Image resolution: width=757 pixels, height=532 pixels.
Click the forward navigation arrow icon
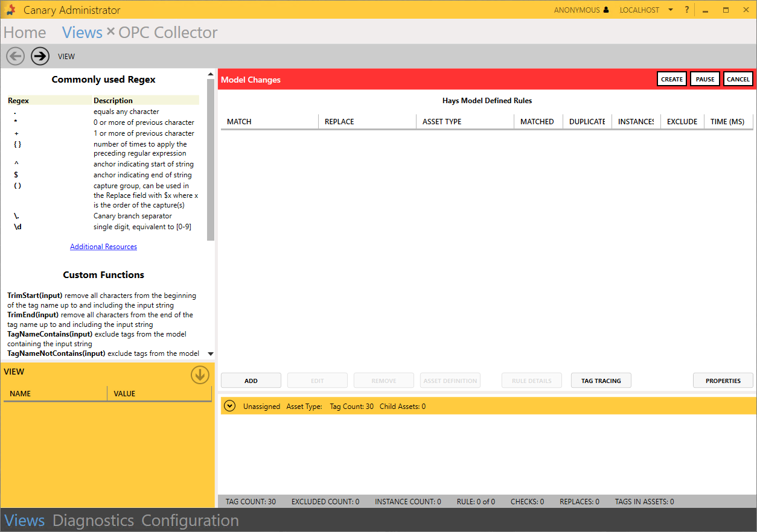coord(40,56)
